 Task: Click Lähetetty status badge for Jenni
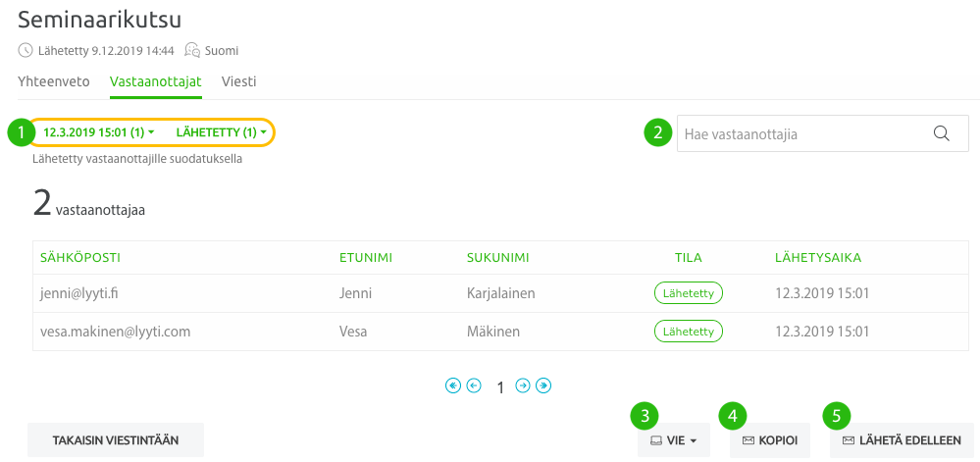(x=688, y=293)
